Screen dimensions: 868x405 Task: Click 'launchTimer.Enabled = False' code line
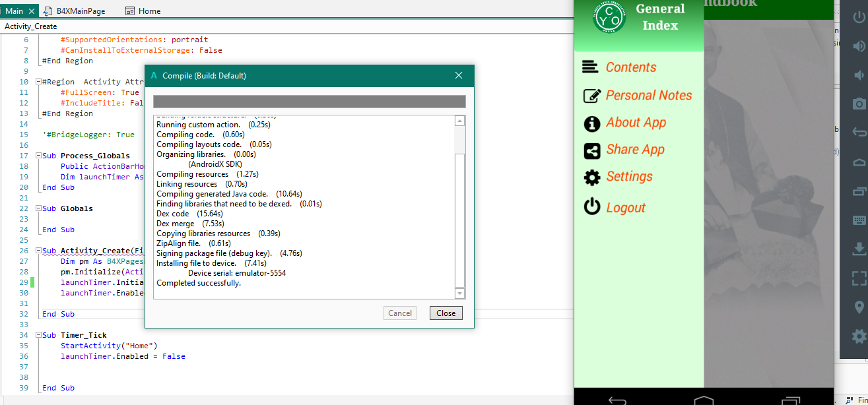coord(123,356)
